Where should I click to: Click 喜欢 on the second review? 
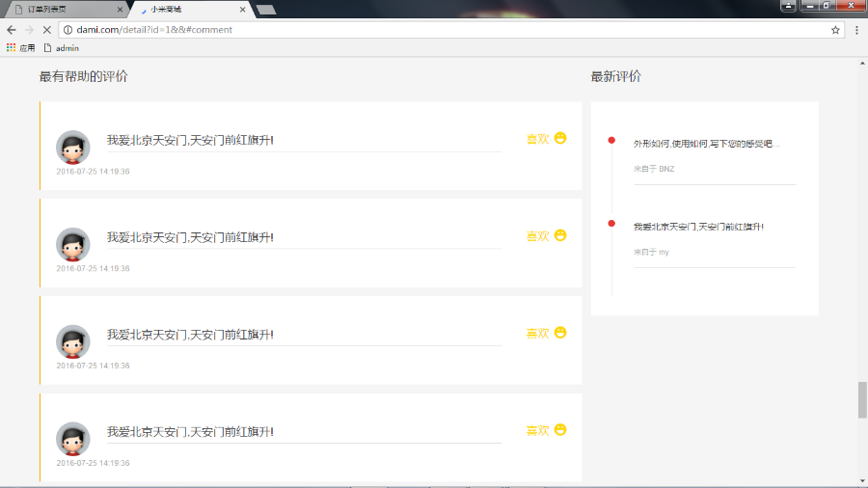pos(537,236)
